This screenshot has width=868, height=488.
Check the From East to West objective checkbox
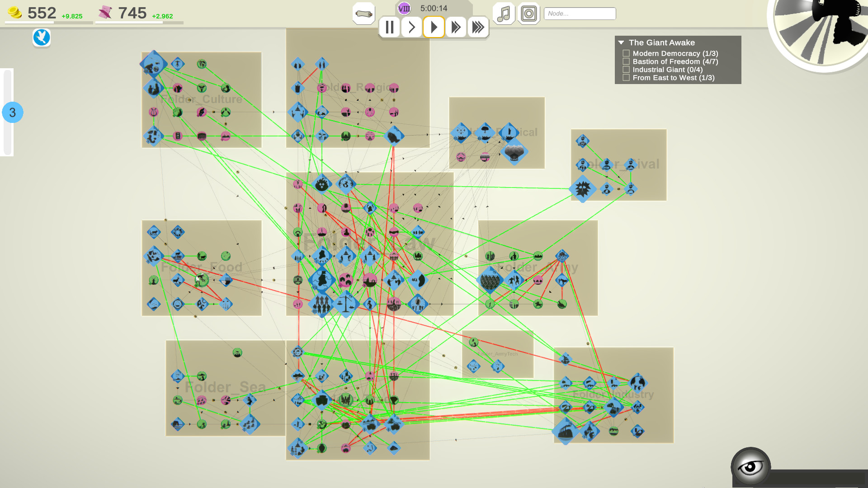coord(626,77)
